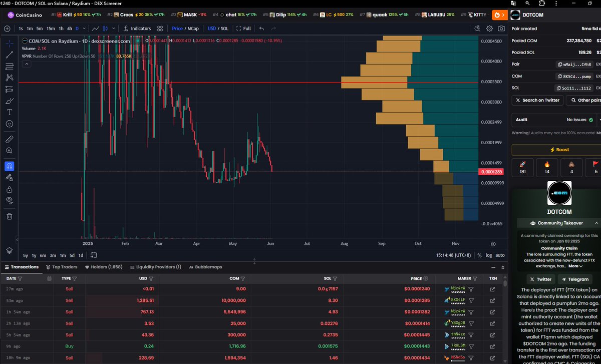Viewport: 601px width, 364px height.
Task: Vote with the rocket reaction 181
Action: (x=522, y=167)
